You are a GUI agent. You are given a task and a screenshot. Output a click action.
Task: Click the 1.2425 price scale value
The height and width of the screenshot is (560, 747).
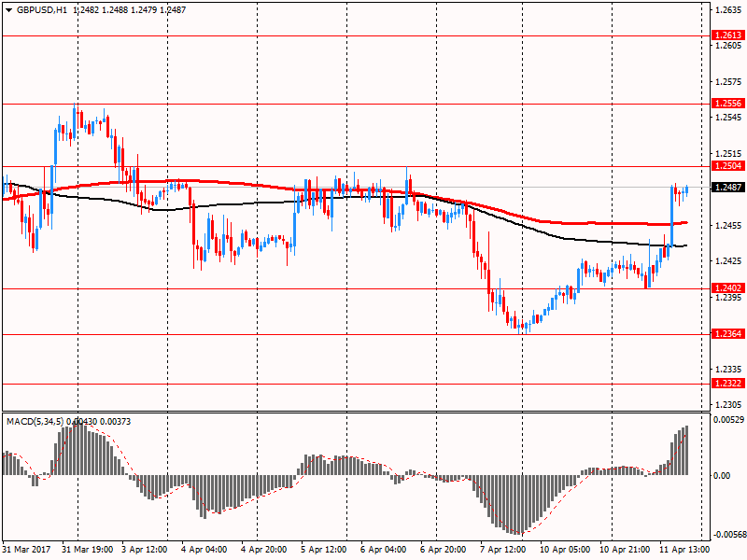(x=728, y=261)
